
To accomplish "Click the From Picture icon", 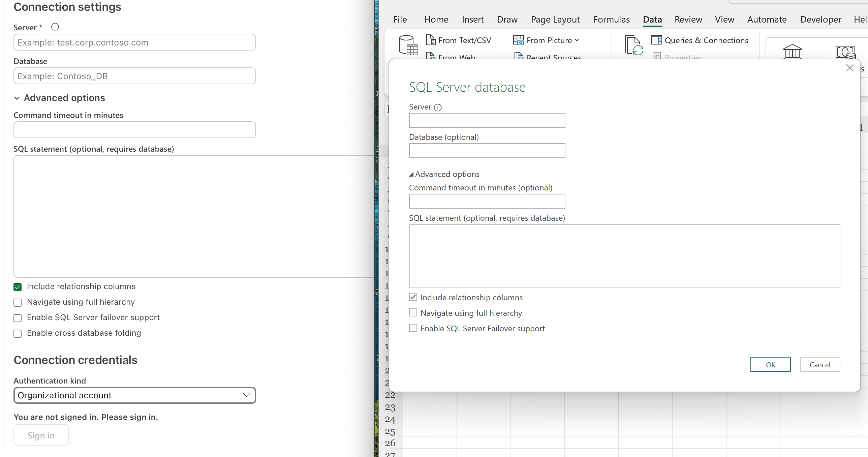I will pos(518,40).
